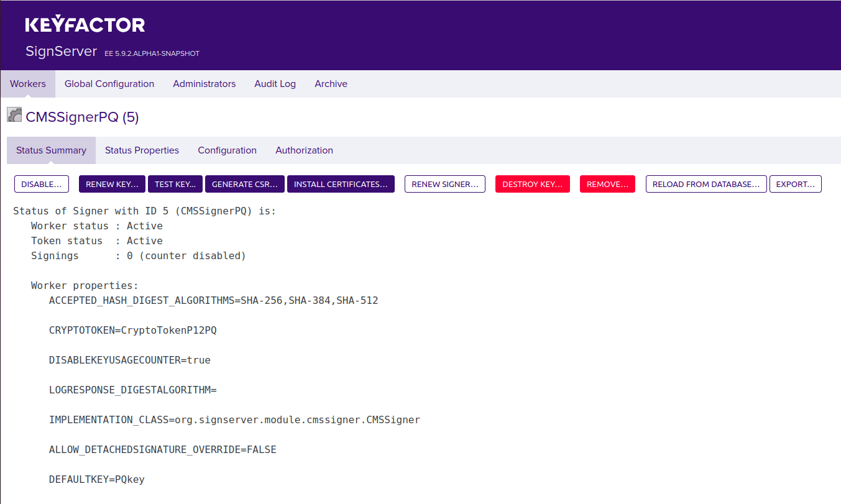The width and height of the screenshot is (841, 504).
Task: Click the worker icon beside CMSSignerPQ heading
Action: pos(14,114)
